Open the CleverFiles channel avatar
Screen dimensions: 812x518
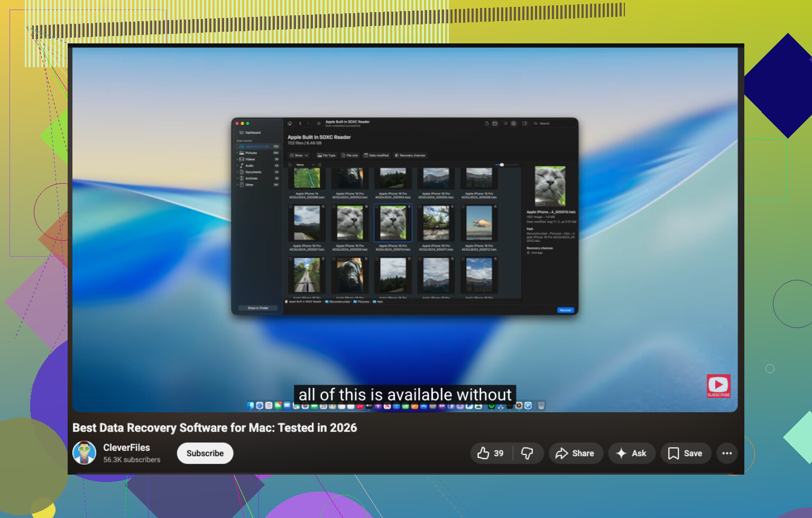coord(84,453)
